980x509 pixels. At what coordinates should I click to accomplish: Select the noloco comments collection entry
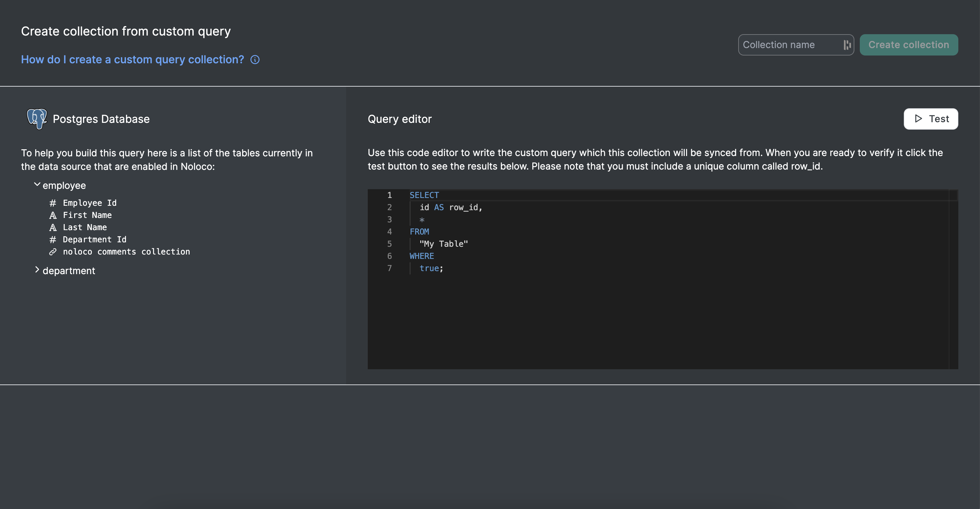pos(126,252)
